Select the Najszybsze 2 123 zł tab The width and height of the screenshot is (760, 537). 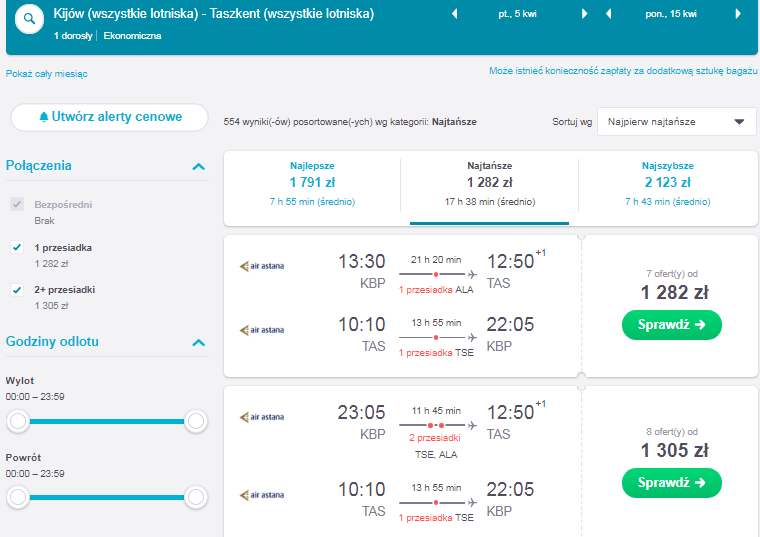click(x=667, y=184)
